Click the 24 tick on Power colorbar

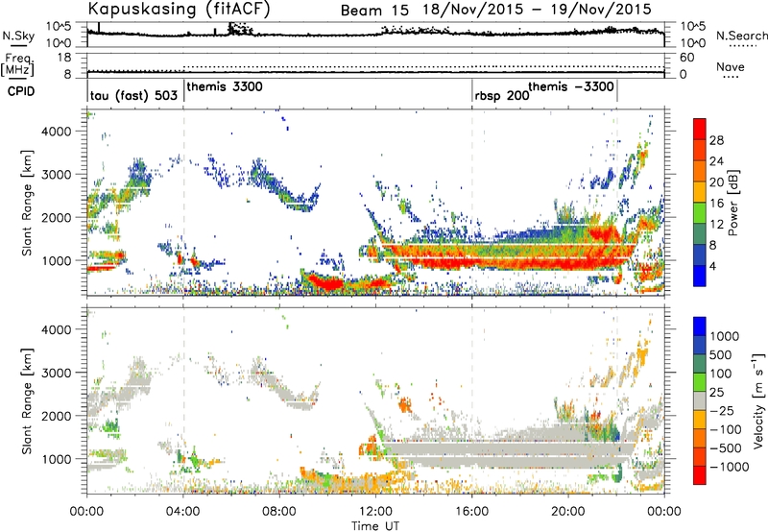coord(716,161)
